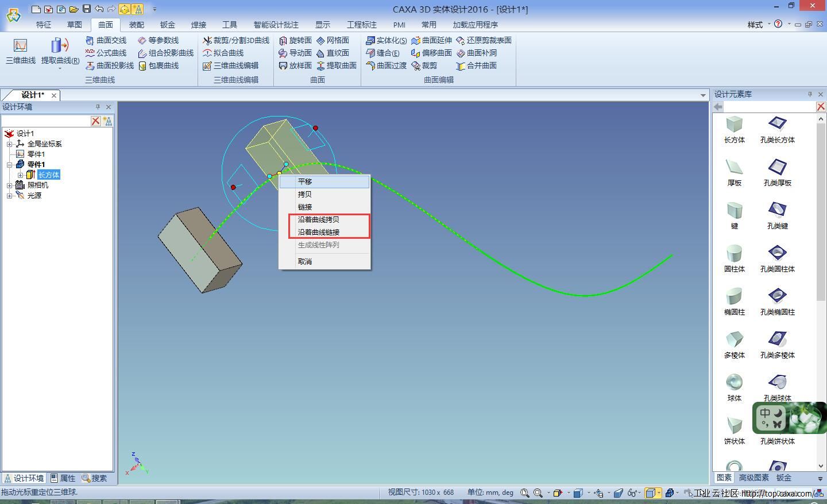Pick the 圆柱体 cylinder element

point(735,258)
